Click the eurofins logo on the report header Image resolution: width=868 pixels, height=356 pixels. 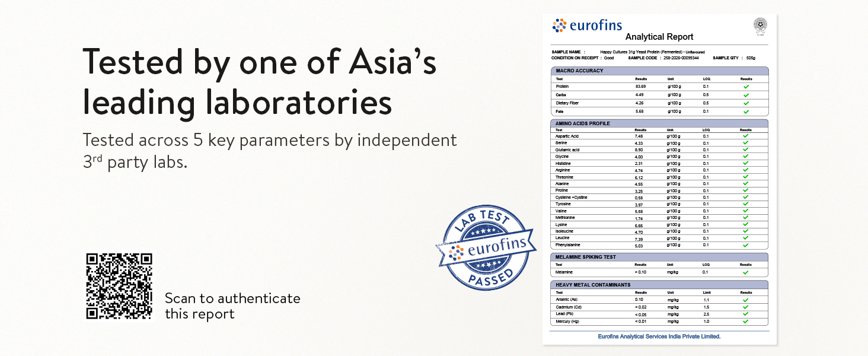point(588,26)
